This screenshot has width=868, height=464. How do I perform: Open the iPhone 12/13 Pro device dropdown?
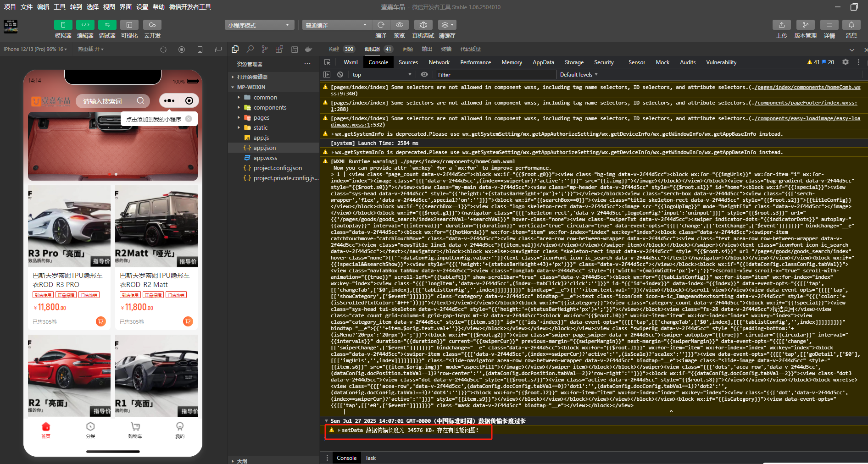tap(35, 49)
